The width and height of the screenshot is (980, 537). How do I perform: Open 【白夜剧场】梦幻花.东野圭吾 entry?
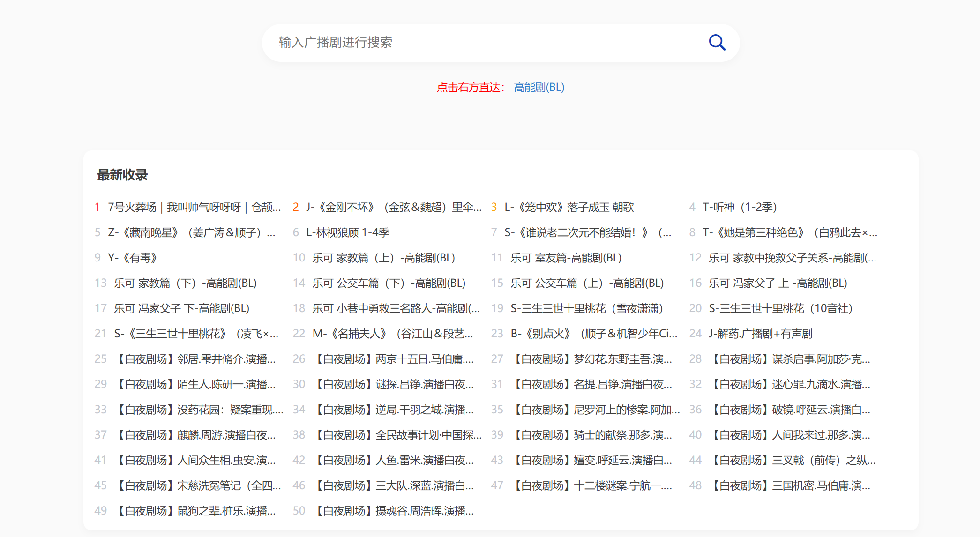pyautogui.click(x=591, y=359)
